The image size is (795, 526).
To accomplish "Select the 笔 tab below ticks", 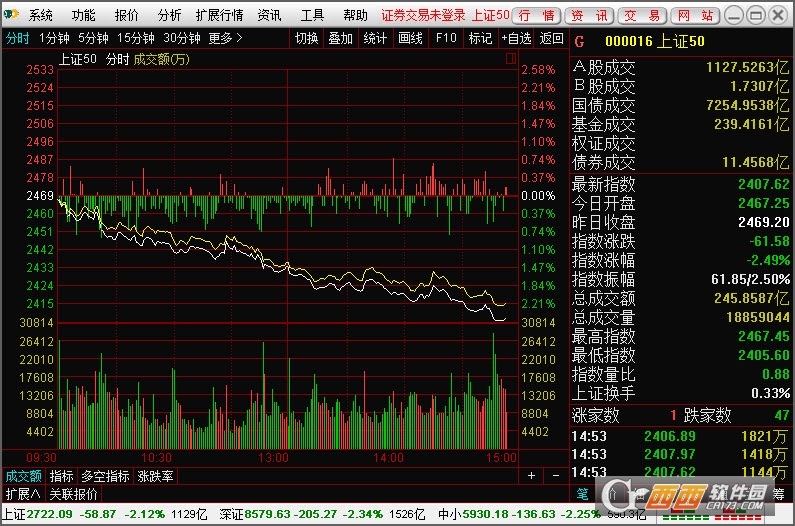I will pos(583,494).
